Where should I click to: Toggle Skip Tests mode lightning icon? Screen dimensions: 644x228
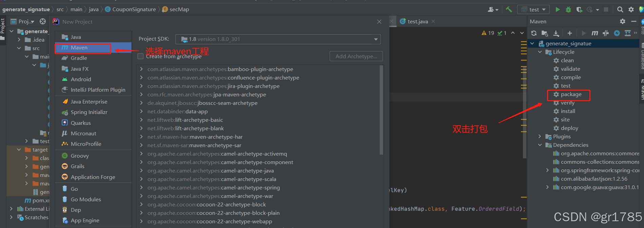(617, 33)
